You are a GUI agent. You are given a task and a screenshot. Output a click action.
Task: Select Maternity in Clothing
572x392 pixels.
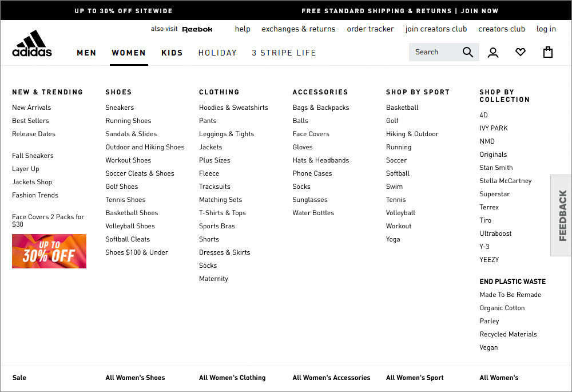213,279
